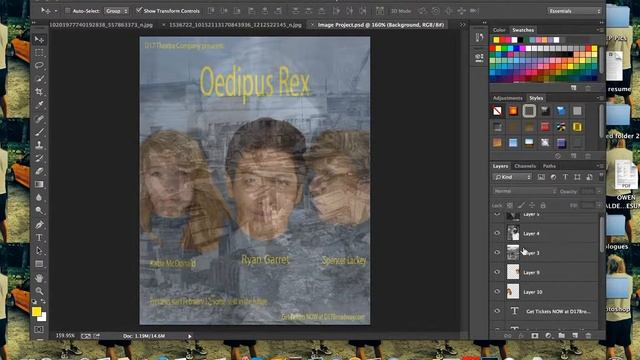
Task: Expand hidden document tabs double arrow
Action: tap(462, 25)
